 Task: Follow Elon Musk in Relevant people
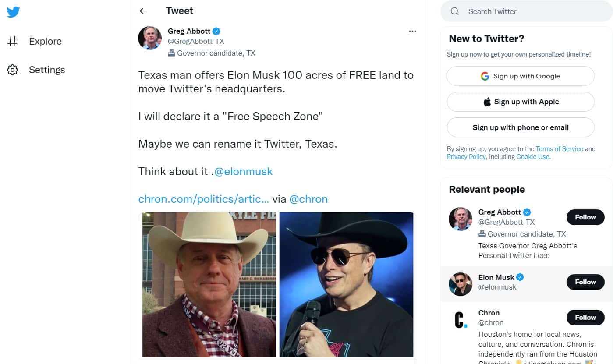[x=585, y=282]
